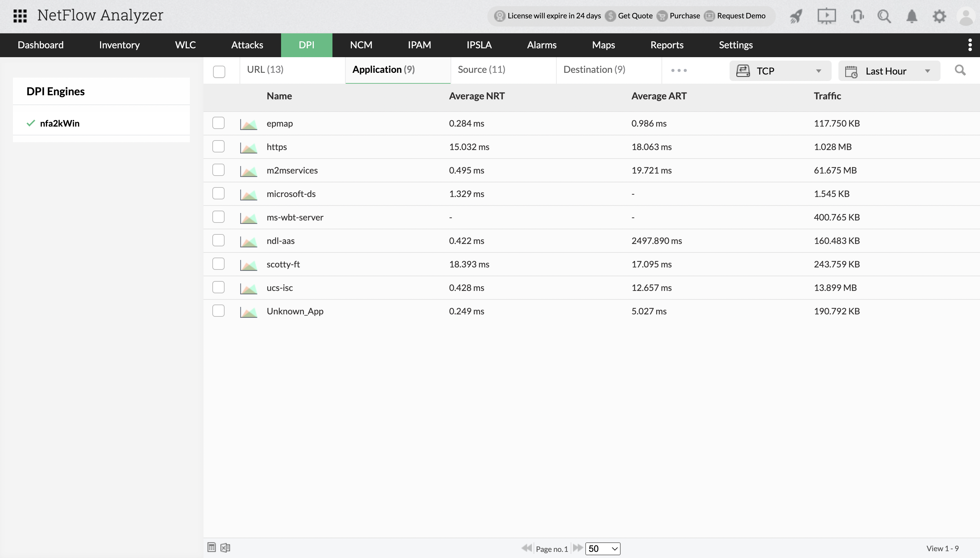
Task: Check the epmap row checkbox
Action: click(x=218, y=123)
